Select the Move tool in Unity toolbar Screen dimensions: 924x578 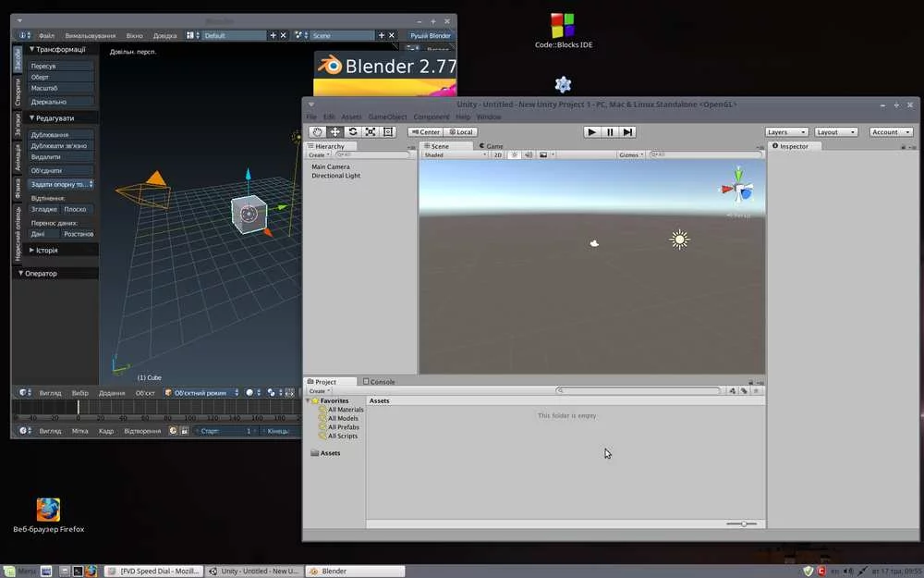(x=335, y=132)
